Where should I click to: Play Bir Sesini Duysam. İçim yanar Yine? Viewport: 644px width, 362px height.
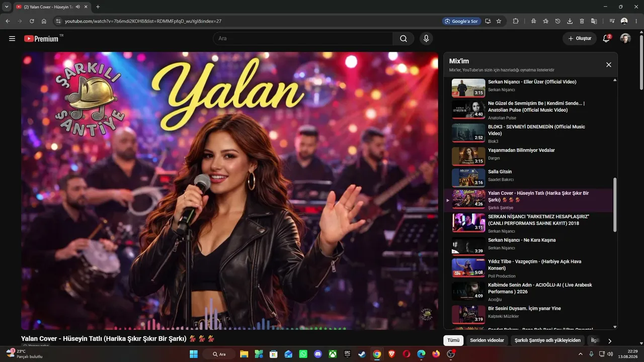click(528, 314)
